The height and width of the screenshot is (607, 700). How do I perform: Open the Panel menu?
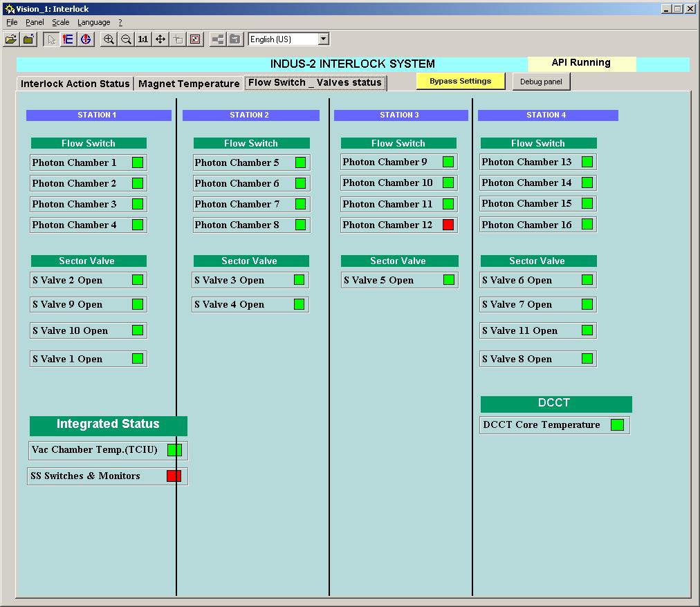pos(35,22)
